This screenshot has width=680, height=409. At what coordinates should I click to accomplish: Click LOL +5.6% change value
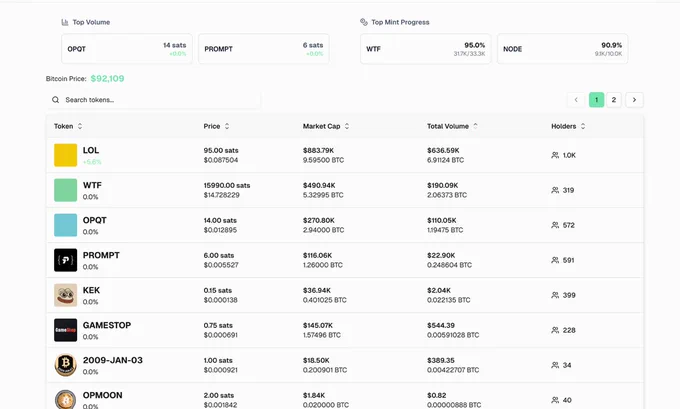[x=92, y=162]
